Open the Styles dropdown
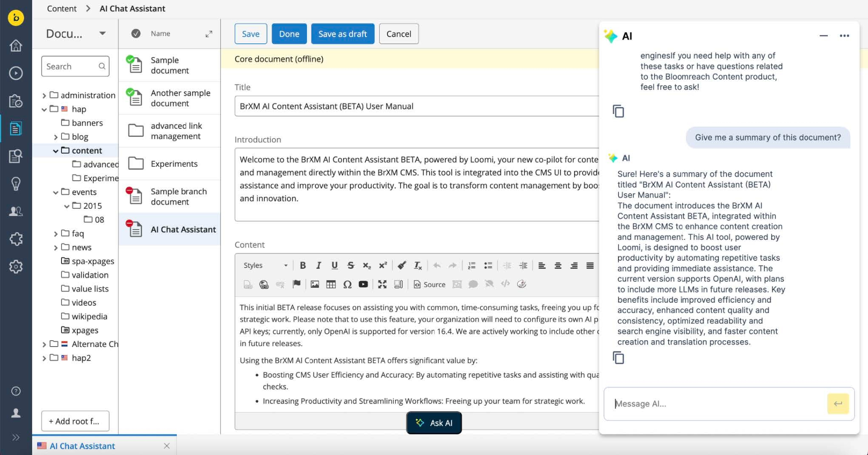 pos(265,265)
